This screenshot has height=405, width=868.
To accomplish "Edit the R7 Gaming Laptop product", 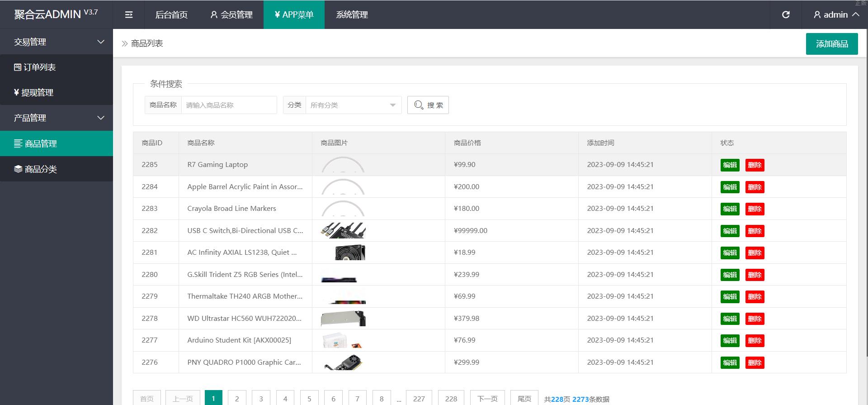I will 730,165.
